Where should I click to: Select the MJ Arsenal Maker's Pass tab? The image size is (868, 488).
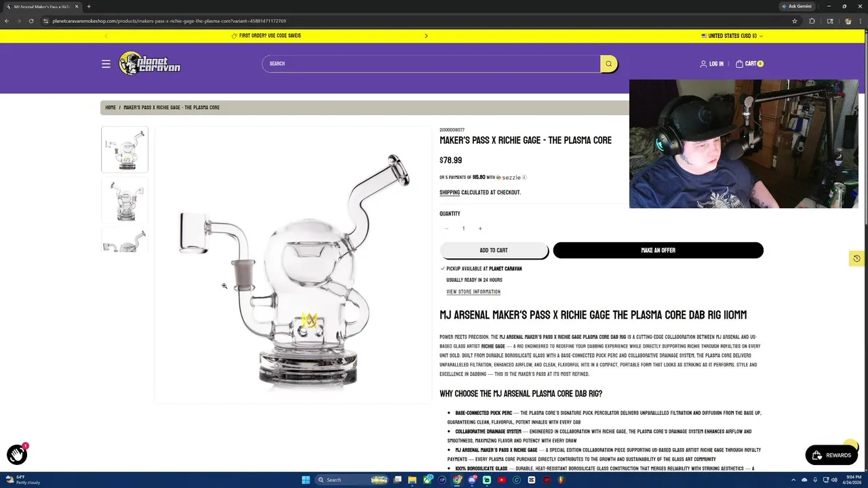(x=42, y=7)
